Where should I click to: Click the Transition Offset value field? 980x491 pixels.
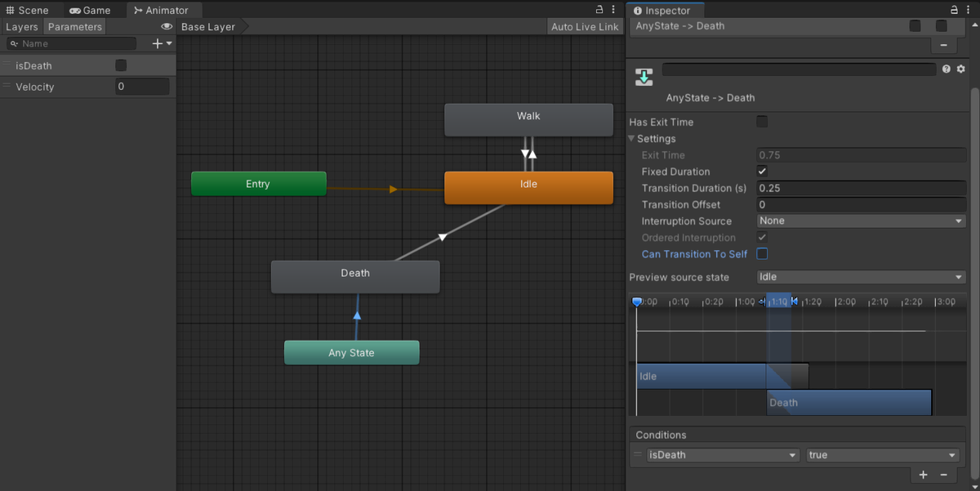pyautogui.click(x=862, y=205)
